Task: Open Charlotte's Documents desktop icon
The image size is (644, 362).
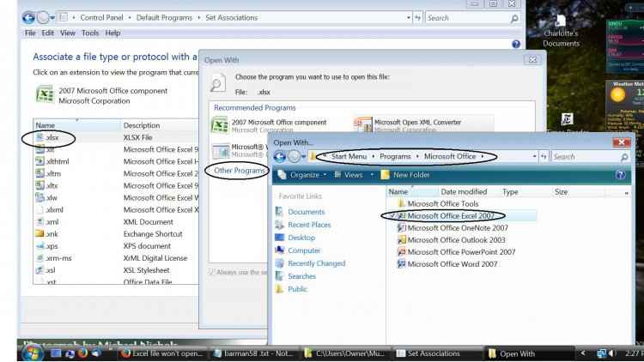Action: pyautogui.click(x=561, y=29)
